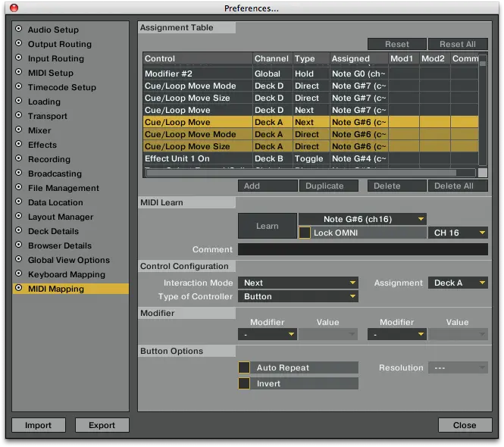Open the Timecode Setup preferences page
The image size is (504, 447).
pos(61,87)
